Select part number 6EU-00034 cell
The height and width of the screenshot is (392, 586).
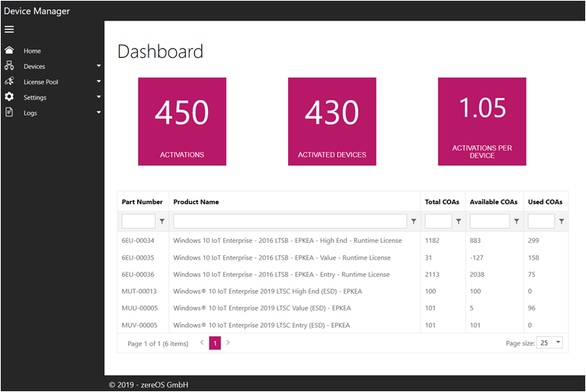(138, 241)
